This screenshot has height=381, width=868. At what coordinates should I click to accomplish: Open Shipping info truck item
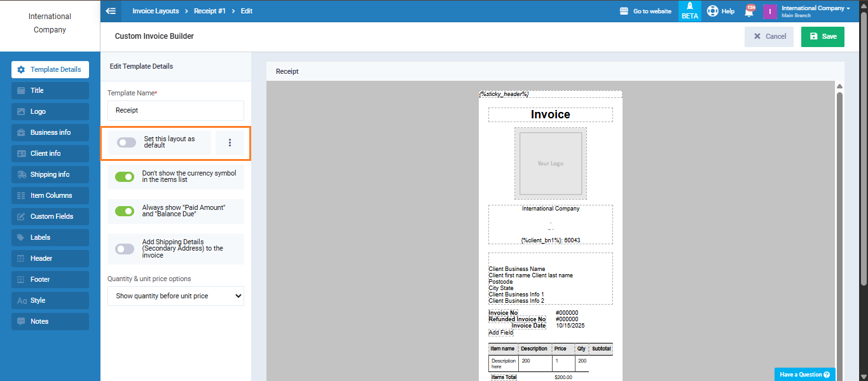(x=50, y=174)
